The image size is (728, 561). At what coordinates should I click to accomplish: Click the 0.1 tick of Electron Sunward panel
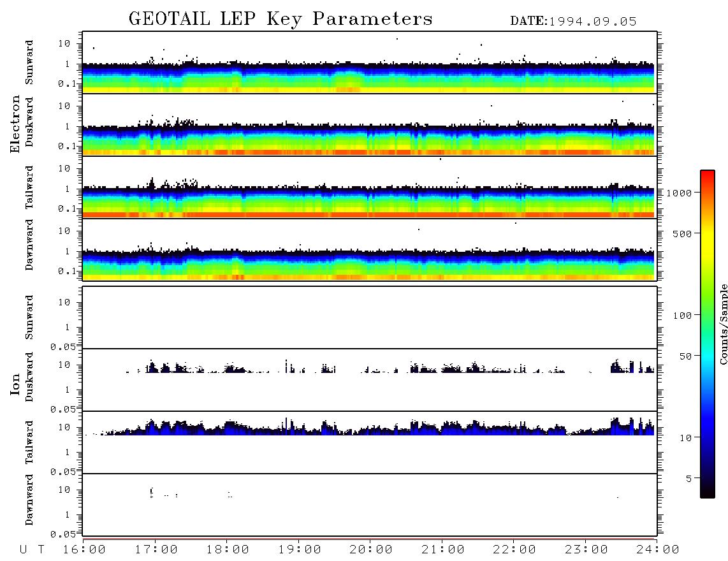(67, 84)
